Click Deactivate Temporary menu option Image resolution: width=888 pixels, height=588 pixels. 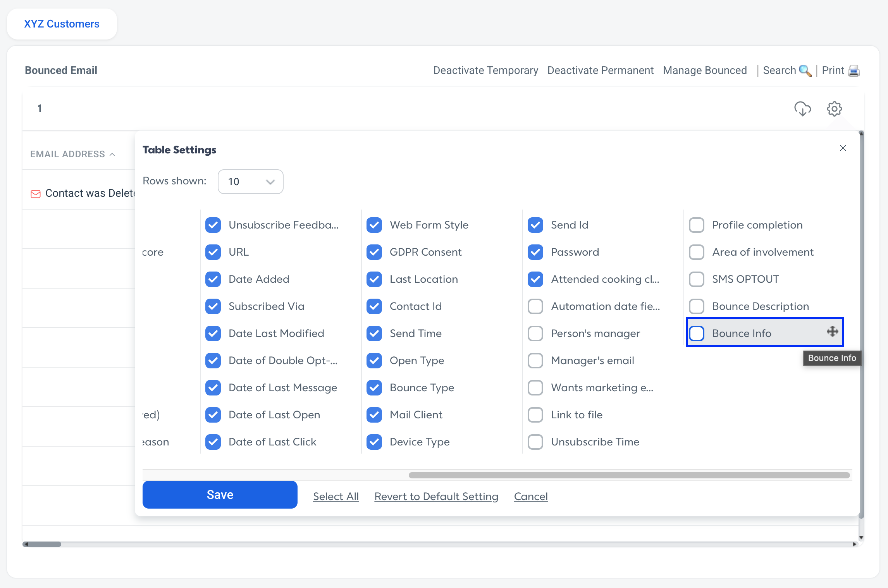485,70
